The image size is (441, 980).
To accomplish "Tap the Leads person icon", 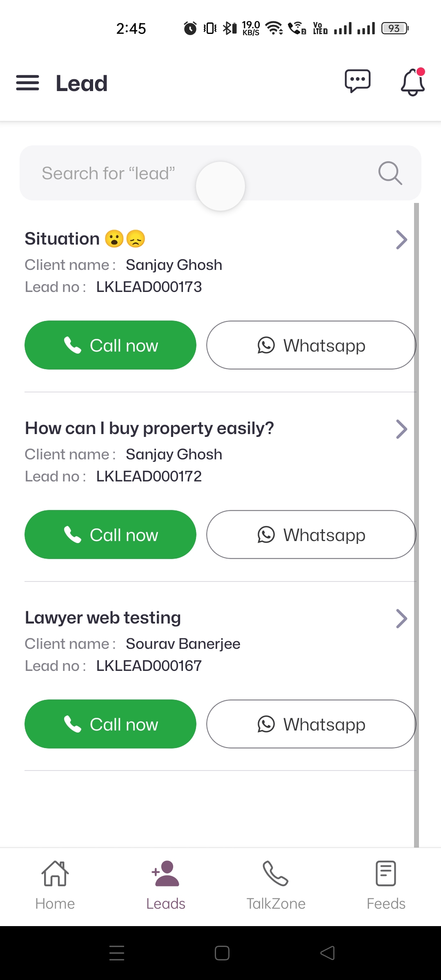I will click(165, 874).
